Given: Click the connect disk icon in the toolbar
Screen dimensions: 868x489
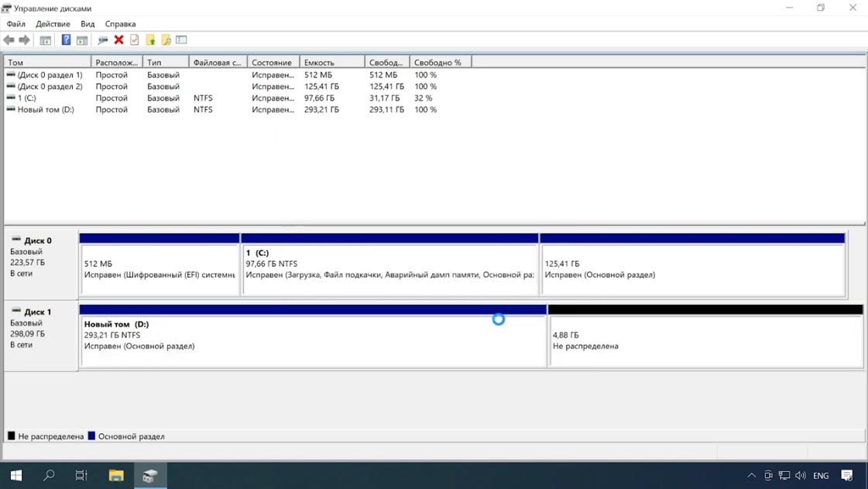Looking at the screenshot, I should (102, 39).
